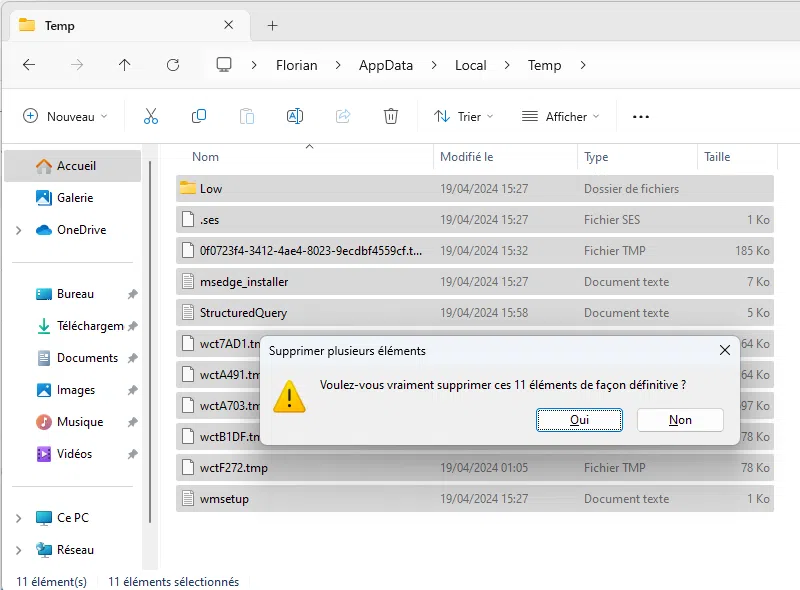800x590 pixels.
Task: Sort files by Modifié le column header
Action: (467, 157)
